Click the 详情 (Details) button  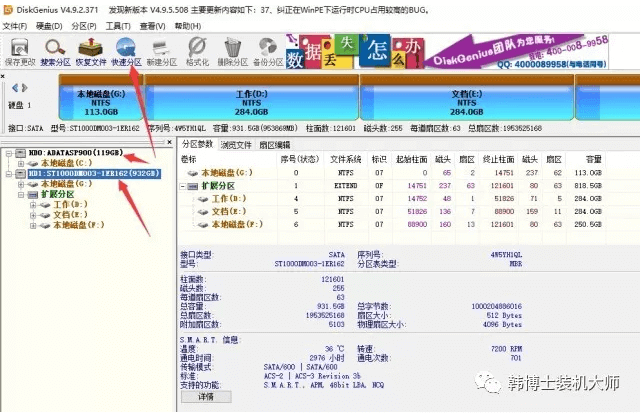coord(206,397)
